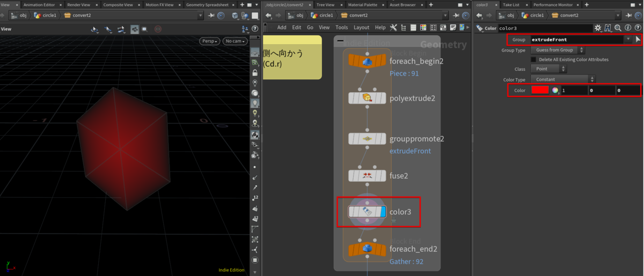The image size is (644, 276).
Task: Open the Asset Browser tab
Action: [402, 5]
